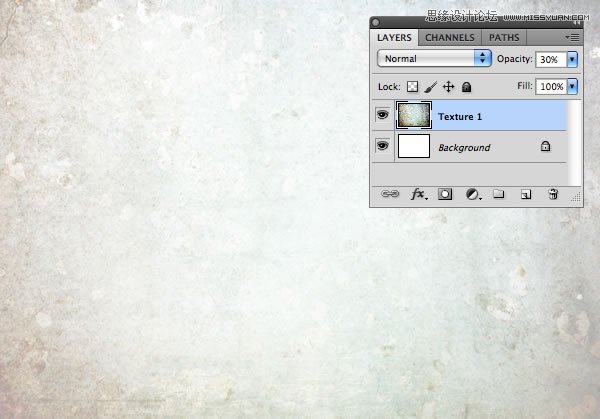Enable lock image pixels brush icon
600x419 pixels.
tap(431, 88)
